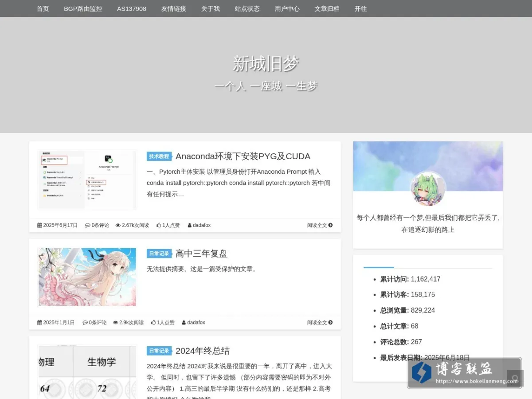This screenshot has width=532, height=399.
Task: Click the 总计文章: 68 statistic
Action: click(399, 326)
